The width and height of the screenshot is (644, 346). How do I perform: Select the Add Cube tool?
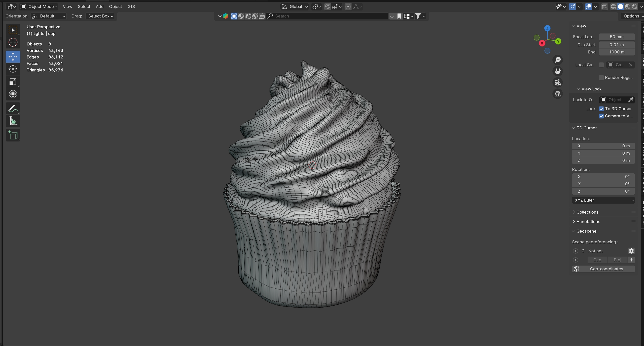click(x=13, y=135)
